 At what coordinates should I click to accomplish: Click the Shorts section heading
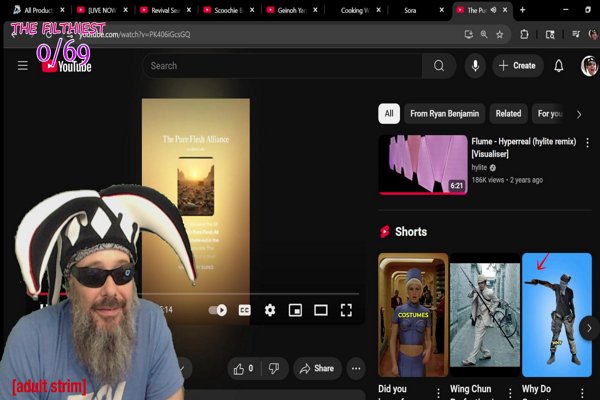click(x=411, y=232)
